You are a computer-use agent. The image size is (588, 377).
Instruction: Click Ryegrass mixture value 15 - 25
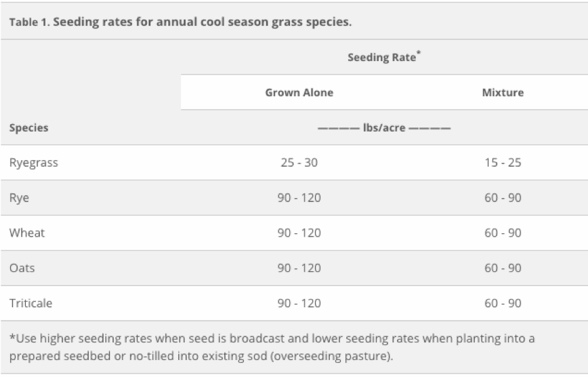click(x=503, y=163)
